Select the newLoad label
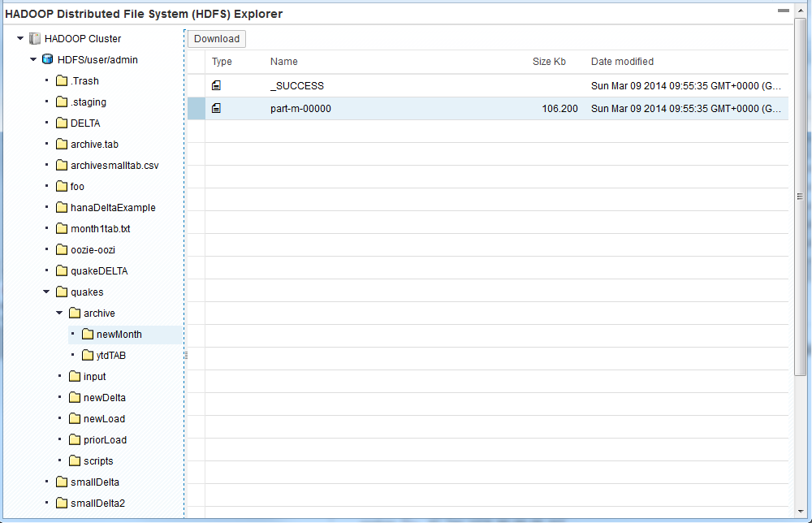 pos(104,419)
